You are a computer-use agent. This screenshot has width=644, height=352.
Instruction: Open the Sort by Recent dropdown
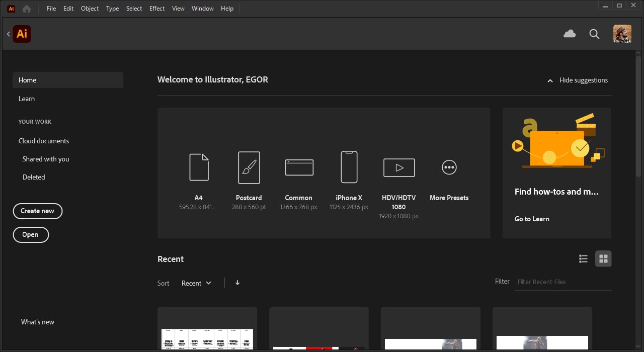coord(197,283)
